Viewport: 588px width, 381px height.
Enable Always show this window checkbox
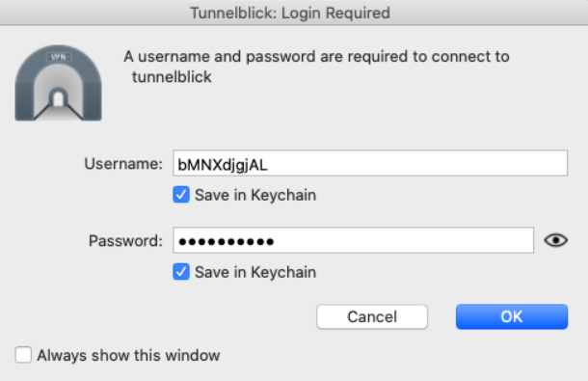point(23,355)
